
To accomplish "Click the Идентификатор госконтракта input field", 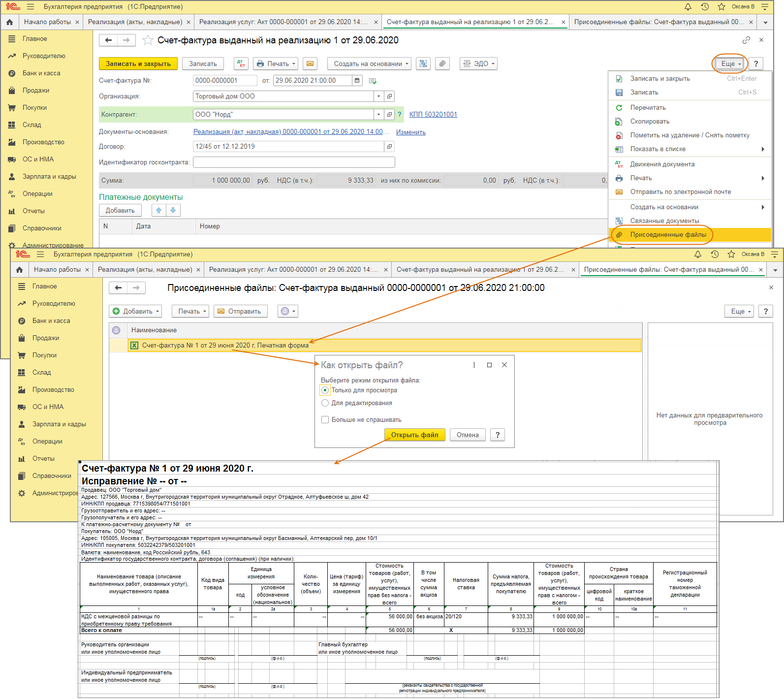I will tap(294, 162).
